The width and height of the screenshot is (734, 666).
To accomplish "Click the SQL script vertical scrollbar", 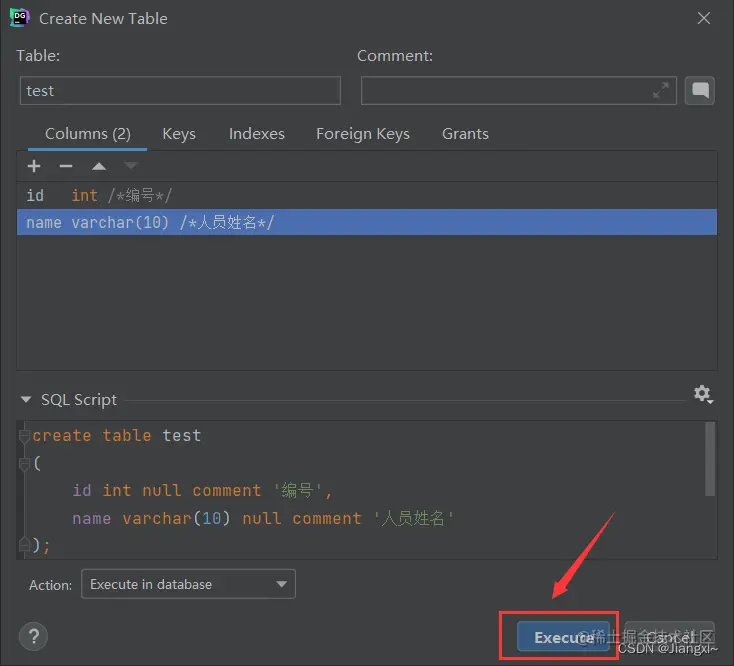I will pyautogui.click(x=710, y=459).
